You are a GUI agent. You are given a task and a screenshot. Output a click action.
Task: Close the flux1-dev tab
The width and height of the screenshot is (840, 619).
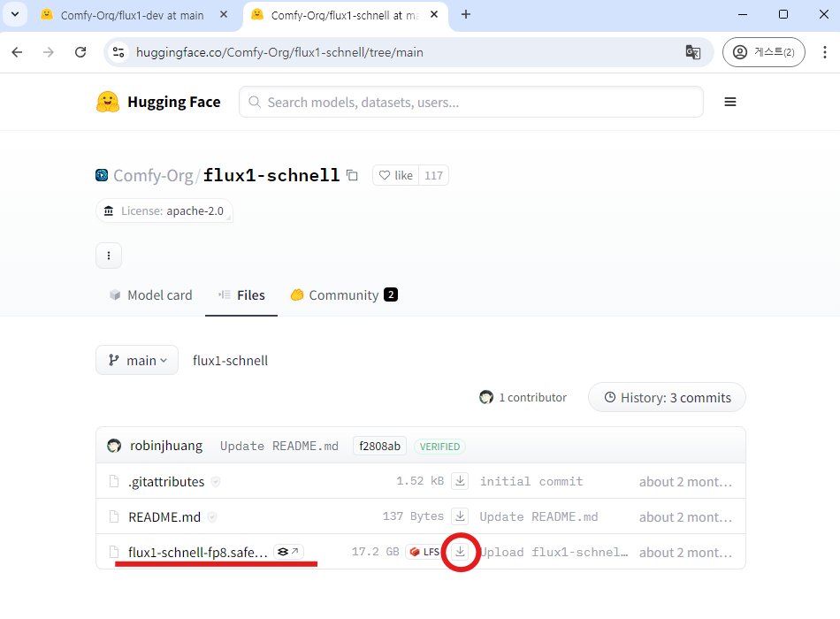click(x=224, y=14)
